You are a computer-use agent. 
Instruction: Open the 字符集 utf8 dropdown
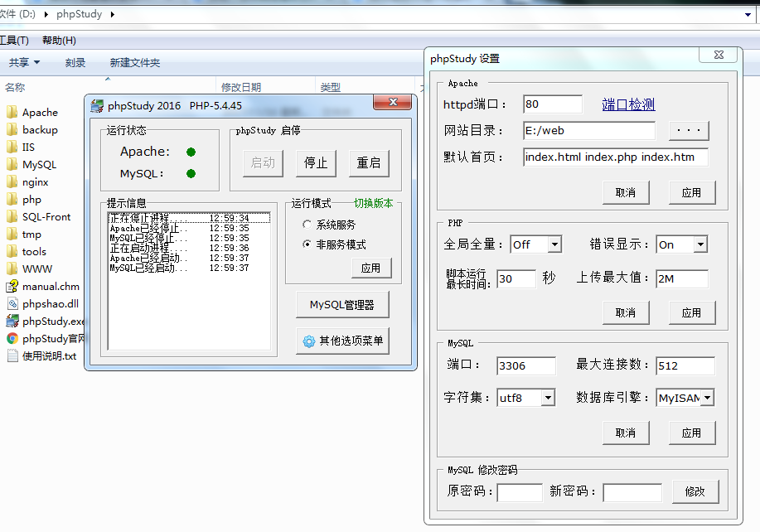tap(548, 398)
